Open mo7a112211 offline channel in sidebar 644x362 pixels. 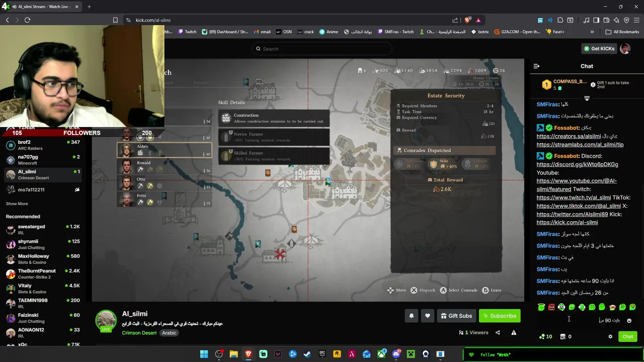[x=43, y=190]
